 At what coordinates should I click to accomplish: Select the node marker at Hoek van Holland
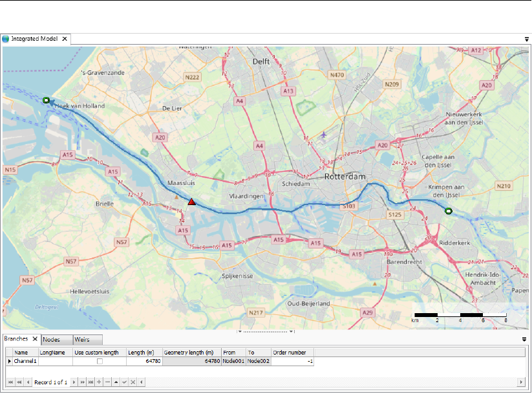(46, 100)
